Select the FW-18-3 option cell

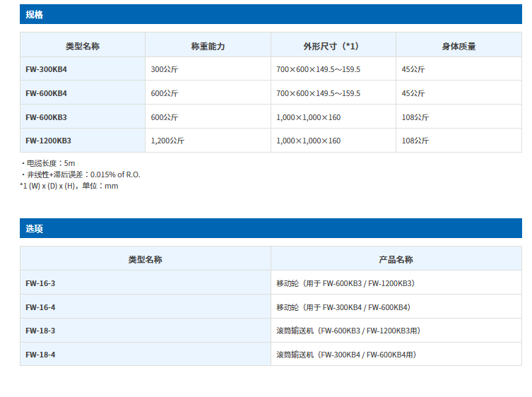(146, 331)
